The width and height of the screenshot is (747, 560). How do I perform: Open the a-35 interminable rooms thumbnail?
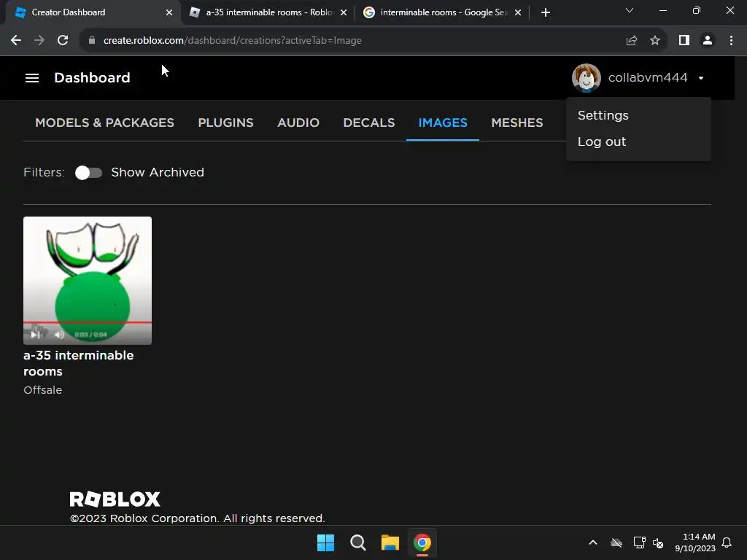(x=88, y=281)
